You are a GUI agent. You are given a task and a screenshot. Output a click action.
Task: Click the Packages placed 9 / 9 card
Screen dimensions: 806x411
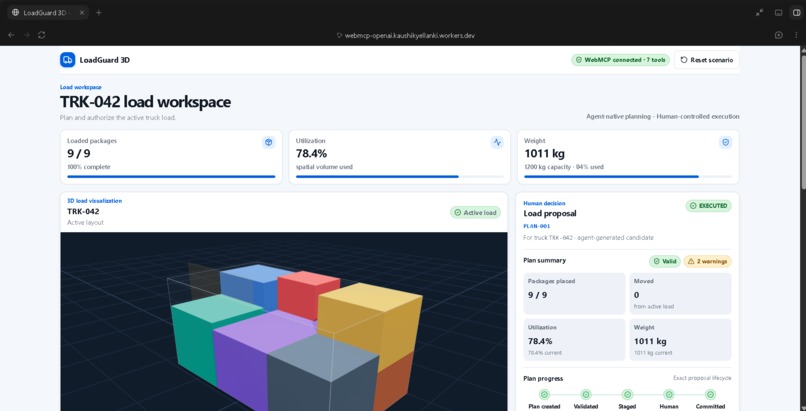(x=574, y=293)
